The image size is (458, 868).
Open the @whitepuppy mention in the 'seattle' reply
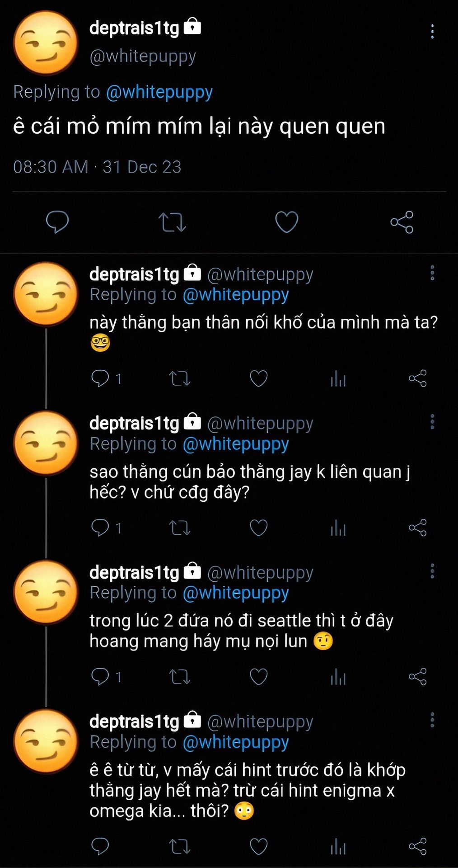coord(236,593)
